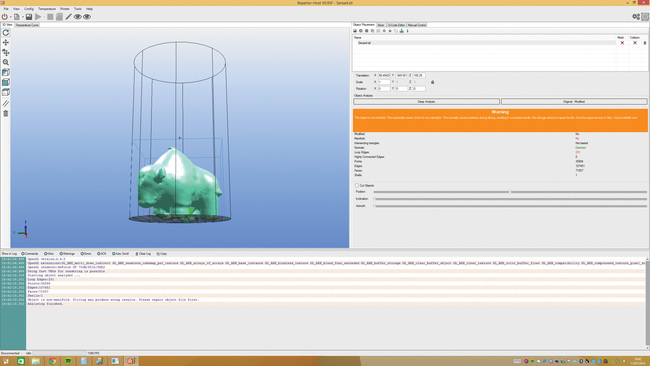
Task: Select the Move object tool
Action: [6, 53]
